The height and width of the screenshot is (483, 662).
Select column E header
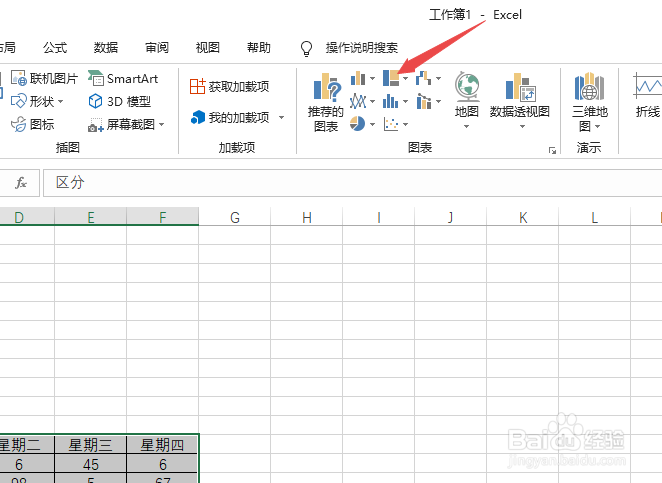(90, 217)
